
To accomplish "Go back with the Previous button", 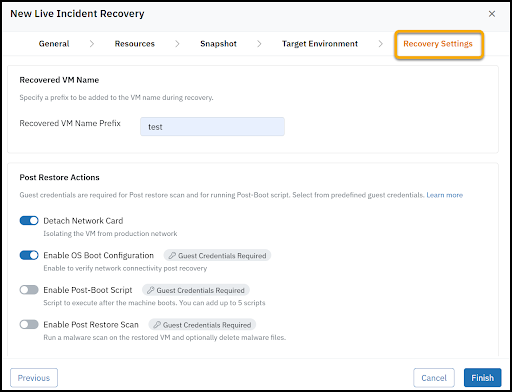I will [34, 378].
